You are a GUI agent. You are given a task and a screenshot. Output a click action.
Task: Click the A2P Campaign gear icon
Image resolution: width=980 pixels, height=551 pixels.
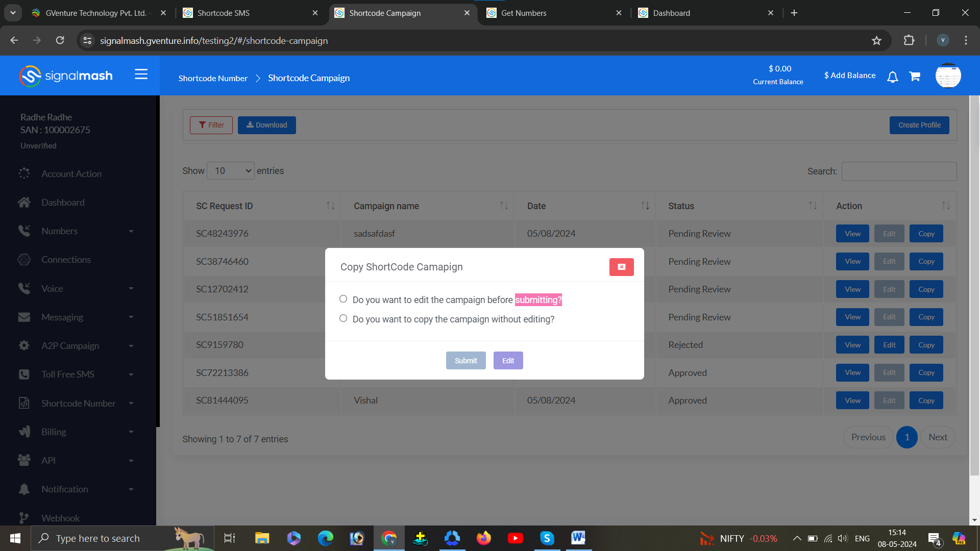[24, 346]
